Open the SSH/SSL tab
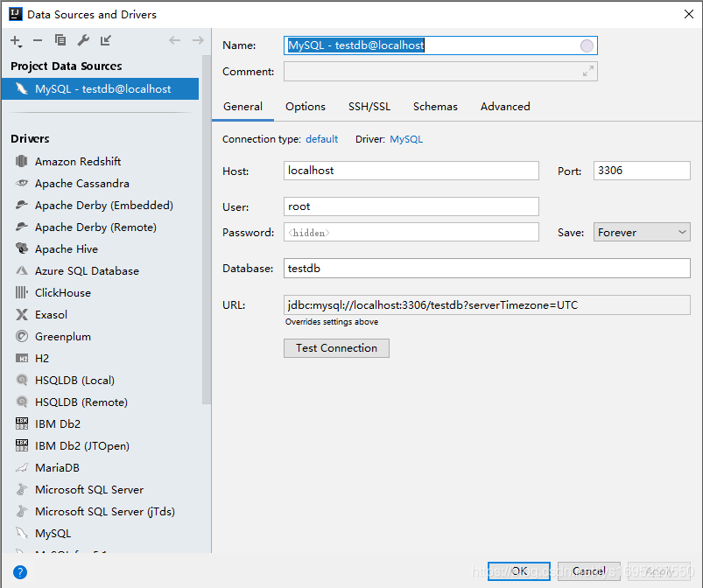 [369, 107]
